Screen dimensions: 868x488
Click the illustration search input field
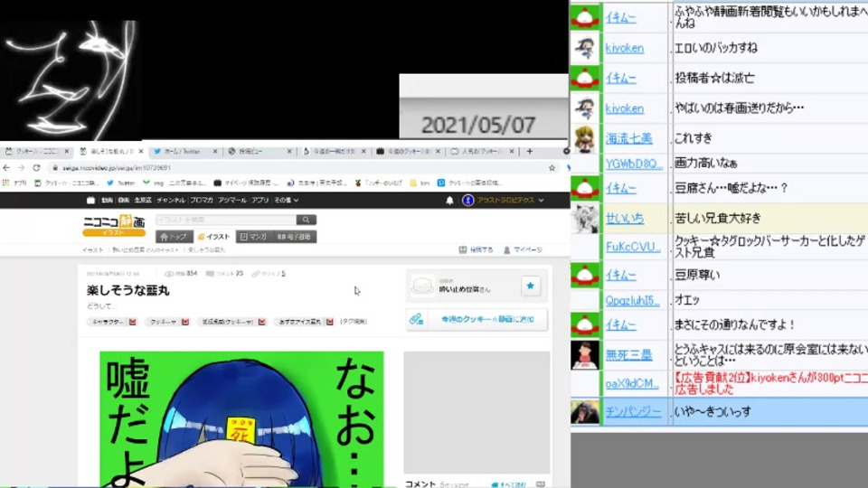click(226, 220)
